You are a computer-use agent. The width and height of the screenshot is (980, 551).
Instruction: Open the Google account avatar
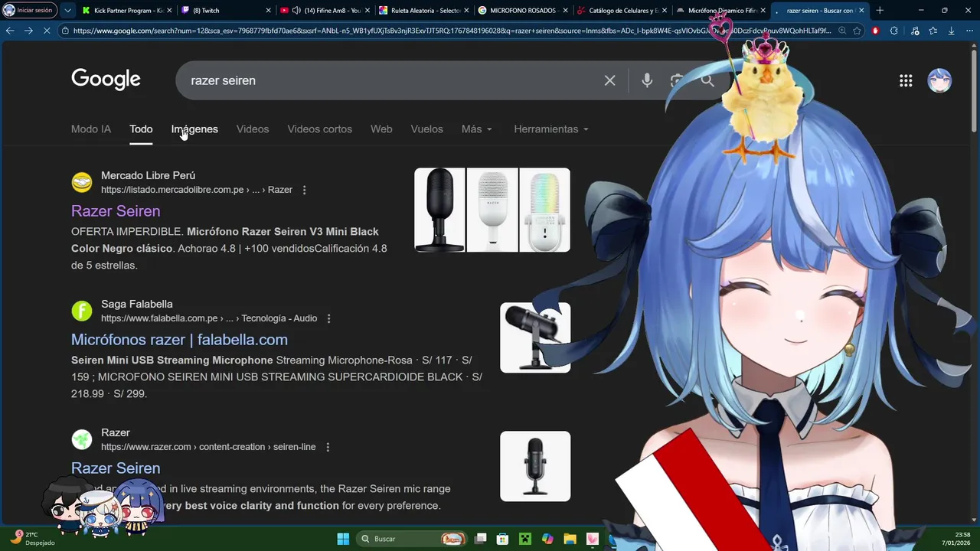(939, 80)
